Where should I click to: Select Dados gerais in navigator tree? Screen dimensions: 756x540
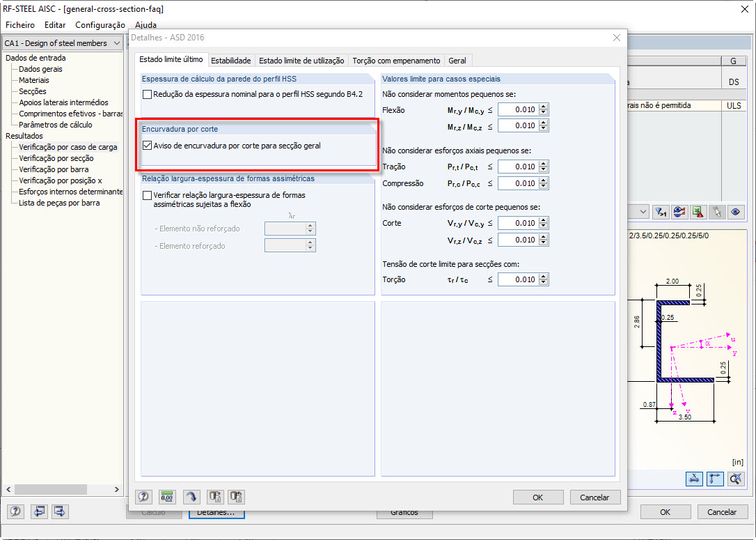(x=40, y=69)
